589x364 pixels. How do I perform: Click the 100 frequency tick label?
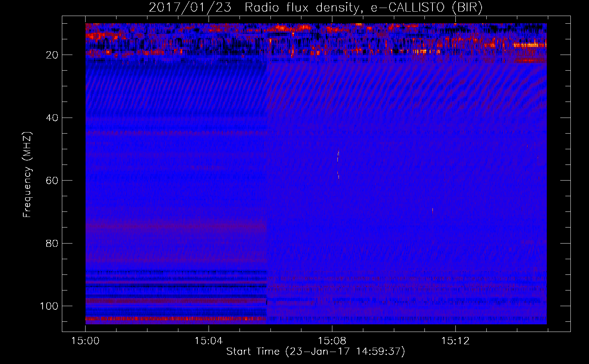tap(49, 306)
